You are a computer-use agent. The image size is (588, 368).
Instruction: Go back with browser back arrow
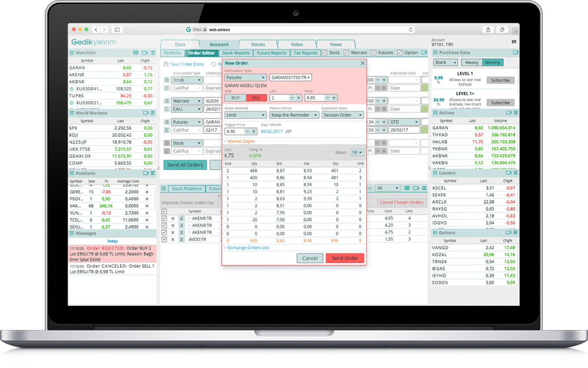pos(96,29)
